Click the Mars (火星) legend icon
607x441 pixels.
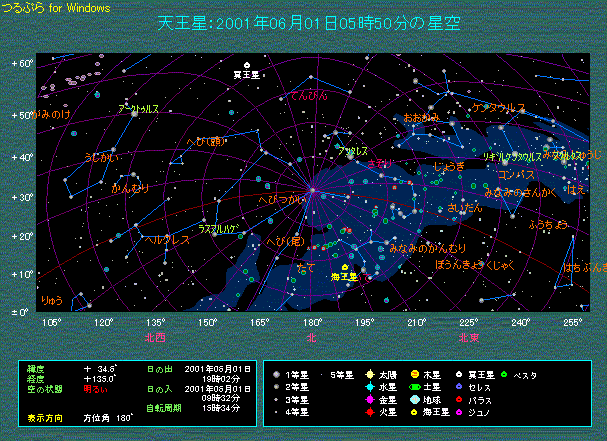point(369,411)
